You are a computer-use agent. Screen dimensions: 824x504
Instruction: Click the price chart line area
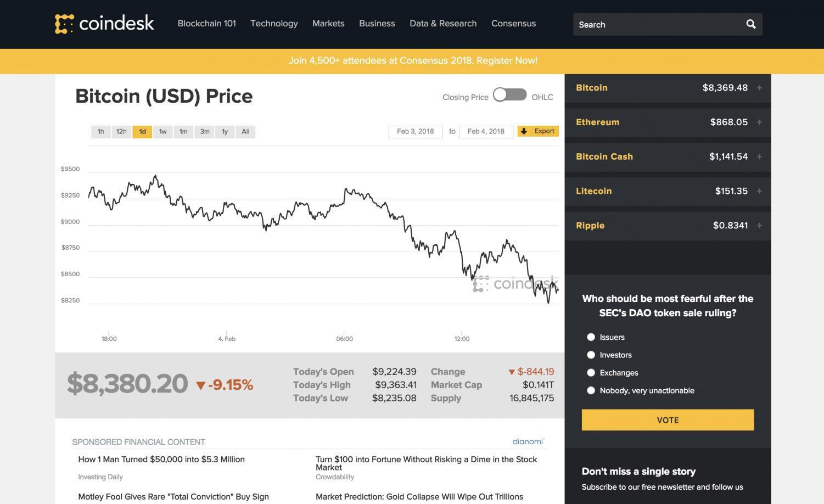click(323, 239)
